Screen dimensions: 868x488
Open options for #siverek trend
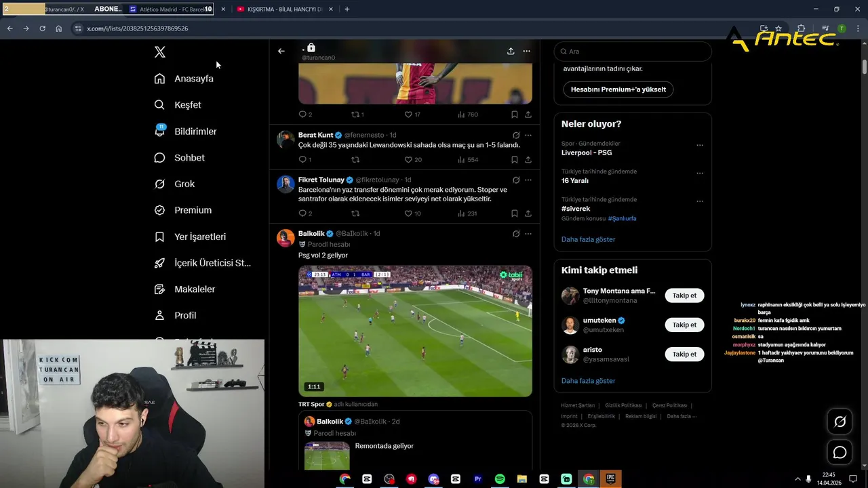700,201
